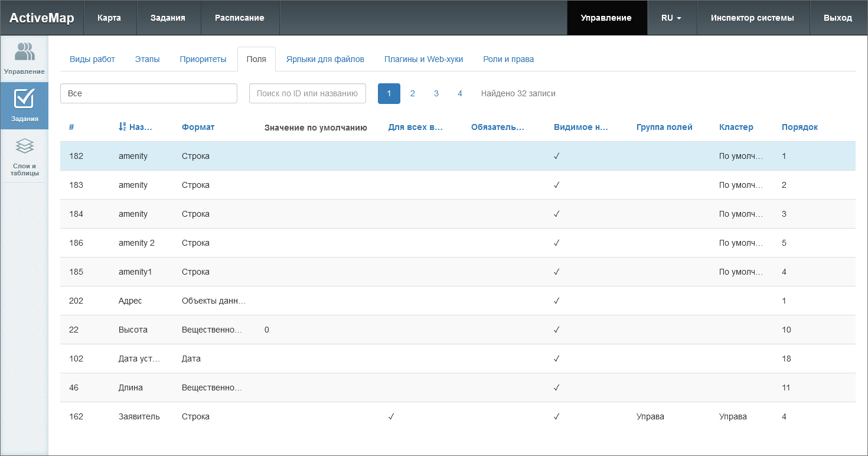The width and height of the screenshot is (868, 456).
Task: Open the Управление sidebar users icon
Action: (24, 52)
